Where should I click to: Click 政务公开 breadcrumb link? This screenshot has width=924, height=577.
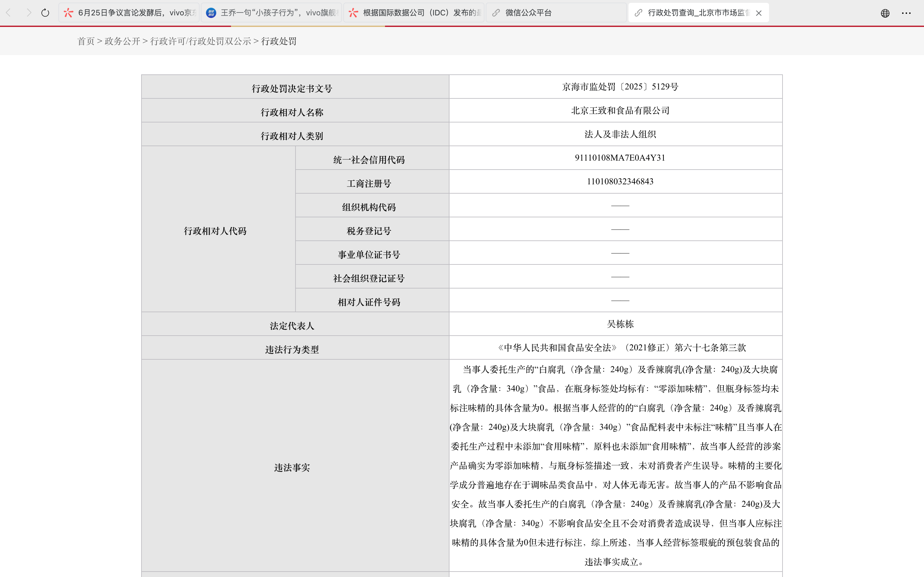(122, 41)
